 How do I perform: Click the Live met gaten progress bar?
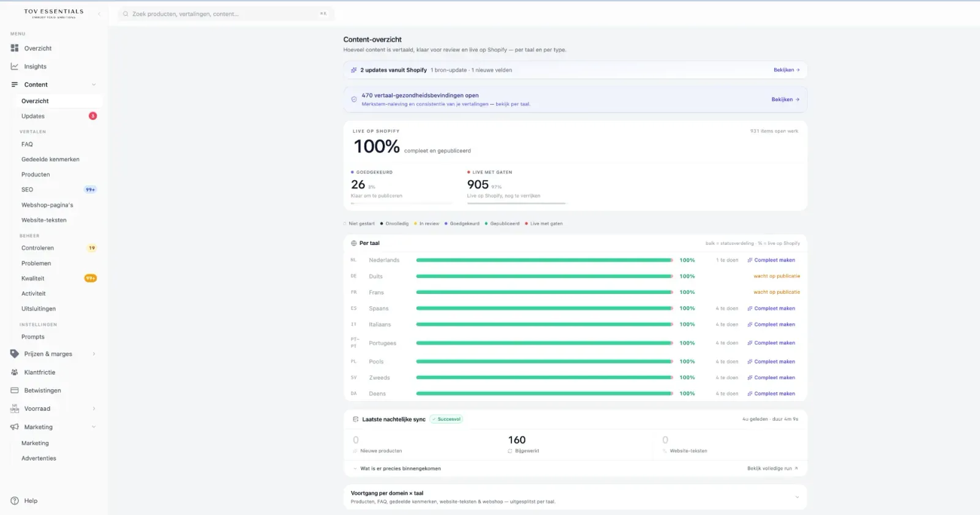pos(516,203)
